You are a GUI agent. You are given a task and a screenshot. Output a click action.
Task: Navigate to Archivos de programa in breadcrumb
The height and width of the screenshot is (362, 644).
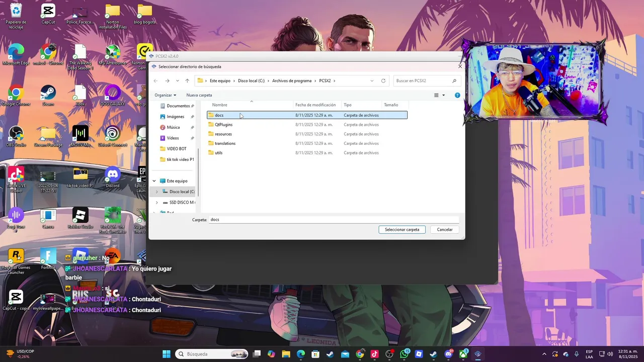pos(292,81)
